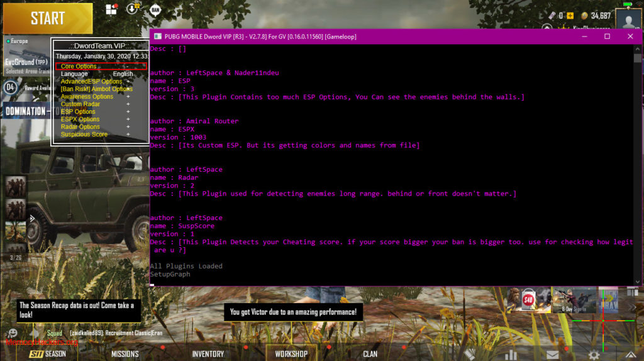644x361 pixels.
Task: Start a match with the START button
Action: 48,18
